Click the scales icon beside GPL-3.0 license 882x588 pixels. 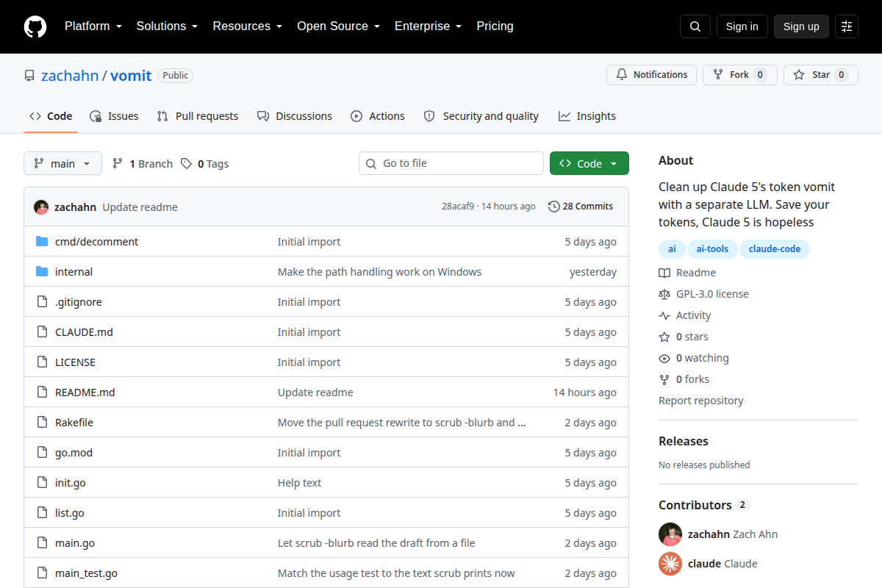point(664,294)
